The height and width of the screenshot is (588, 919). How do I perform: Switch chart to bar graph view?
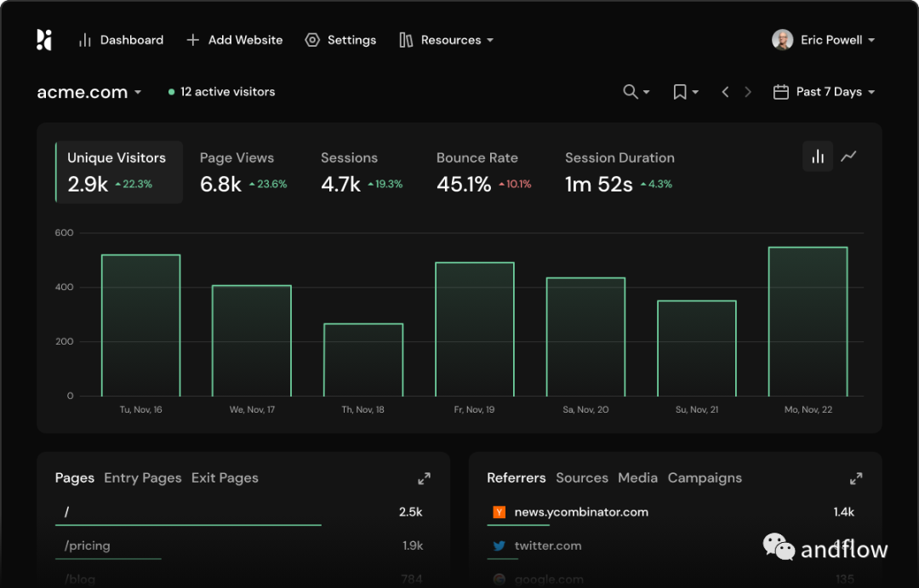pyautogui.click(x=818, y=157)
